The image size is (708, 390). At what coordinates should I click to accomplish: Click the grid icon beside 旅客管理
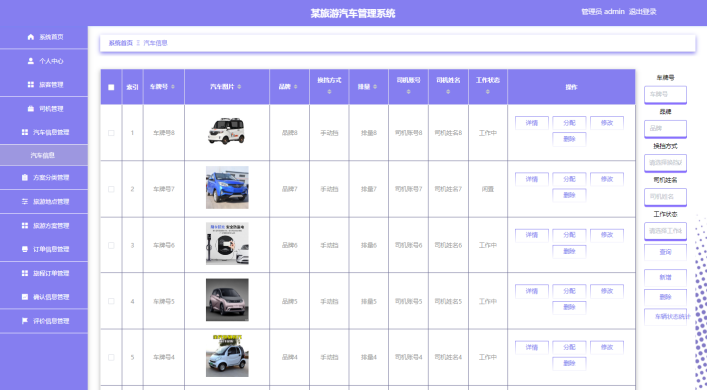31,84
